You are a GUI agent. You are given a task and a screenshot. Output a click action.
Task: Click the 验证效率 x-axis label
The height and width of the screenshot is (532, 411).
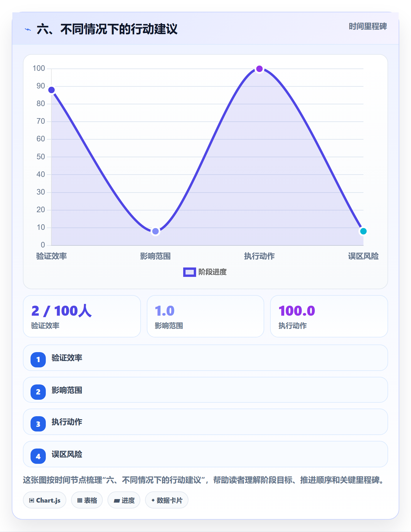(51, 256)
